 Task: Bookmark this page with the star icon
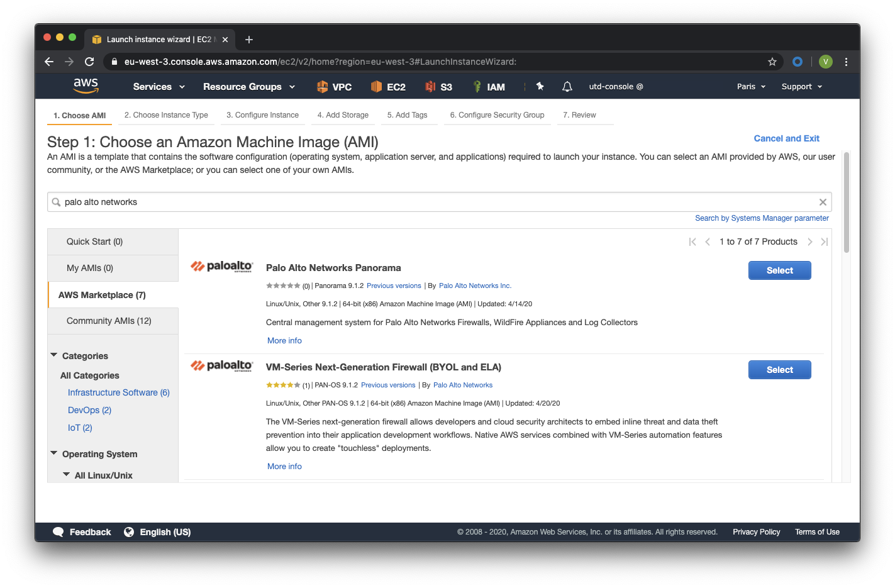[x=772, y=62]
